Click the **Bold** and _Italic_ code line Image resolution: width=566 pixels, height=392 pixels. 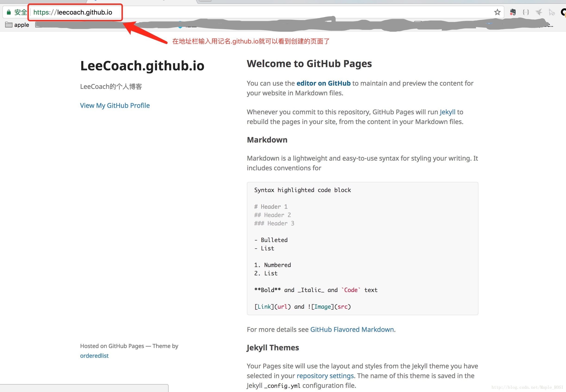point(316,290)
